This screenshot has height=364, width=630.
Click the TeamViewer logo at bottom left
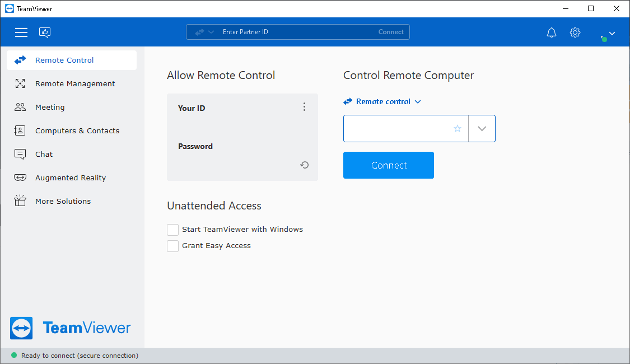[71, 328]
